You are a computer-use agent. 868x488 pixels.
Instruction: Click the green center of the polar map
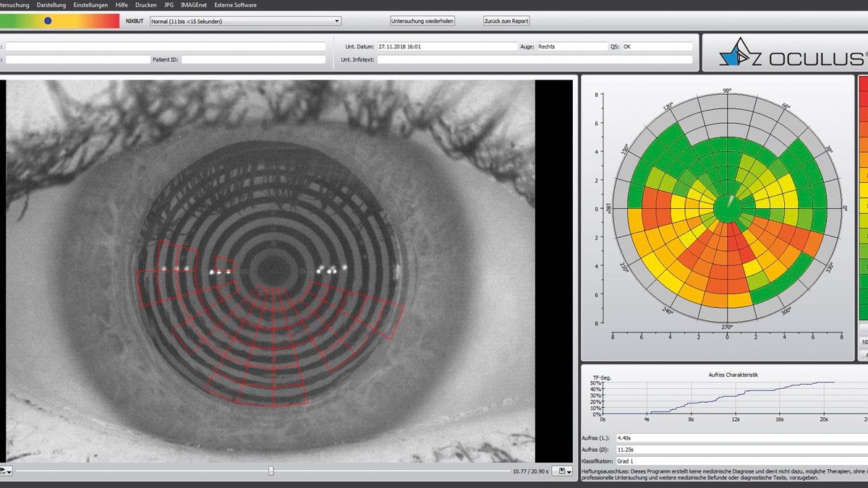[x=727, y=209]
